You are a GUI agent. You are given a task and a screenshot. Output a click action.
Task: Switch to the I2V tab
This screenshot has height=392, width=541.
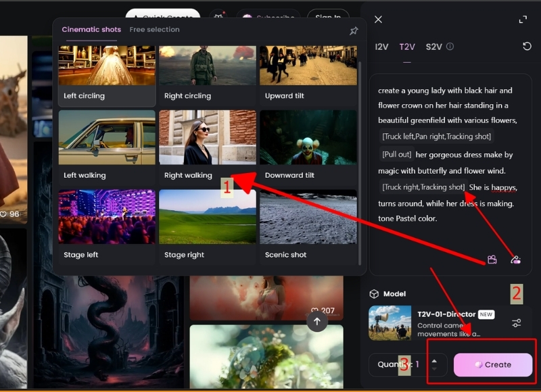381,47
